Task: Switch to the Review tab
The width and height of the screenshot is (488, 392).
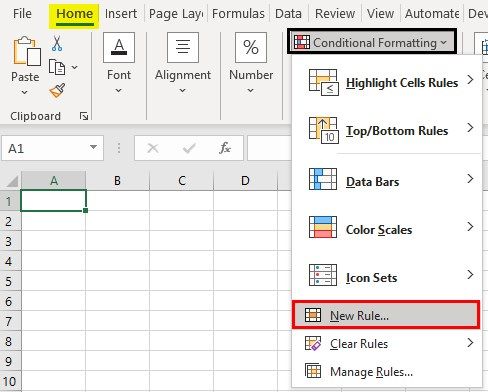Action: point(335,14)
